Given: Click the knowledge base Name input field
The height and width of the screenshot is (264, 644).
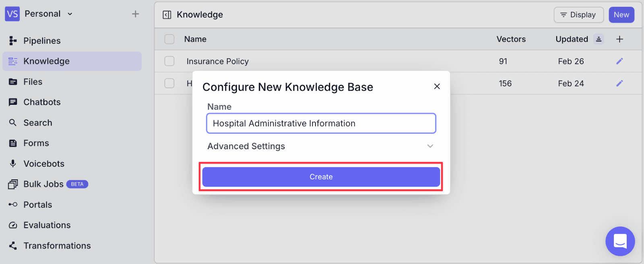Looking at the screenshot, I should tap(321, 123).
